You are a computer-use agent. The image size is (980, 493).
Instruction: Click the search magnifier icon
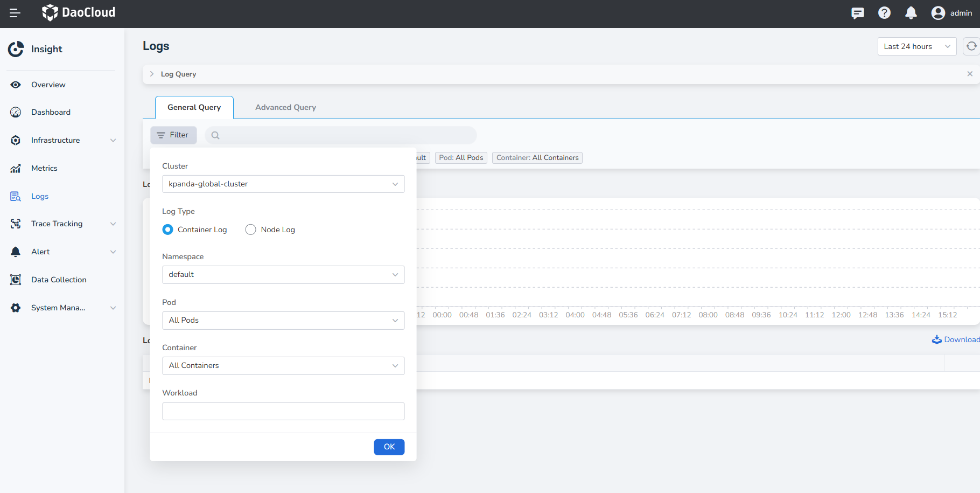[215, 135]
